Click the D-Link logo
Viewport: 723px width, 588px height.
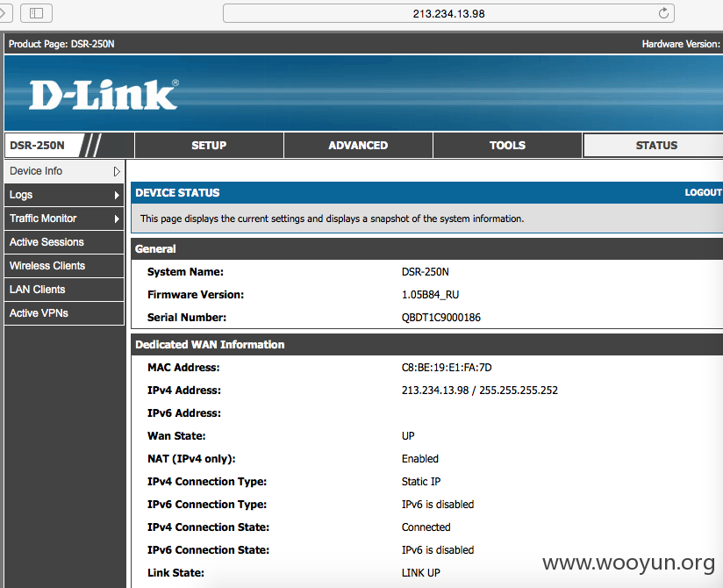point(104,95)
